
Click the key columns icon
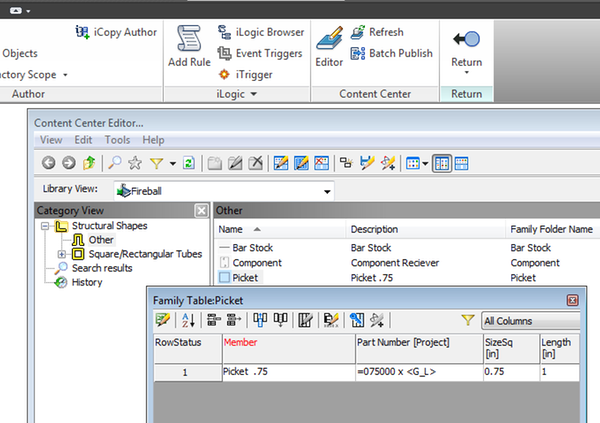point(357,320)
